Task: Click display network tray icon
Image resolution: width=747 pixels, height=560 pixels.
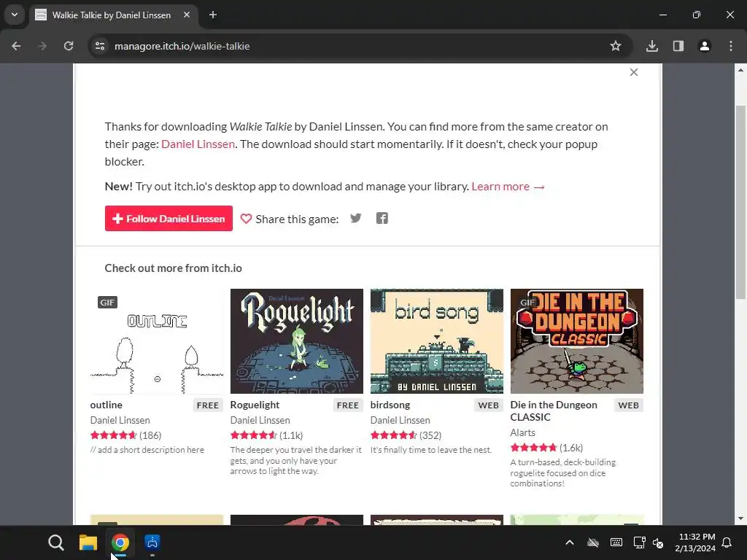Action: (x=639, y=542)
